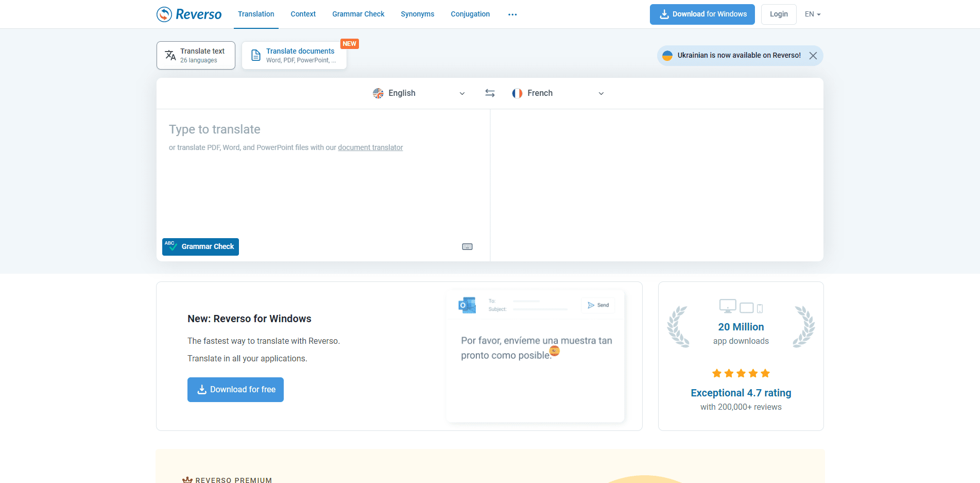980x483 pixels.
Task: Open the French target language dropdown
Action: coord(600,93)
